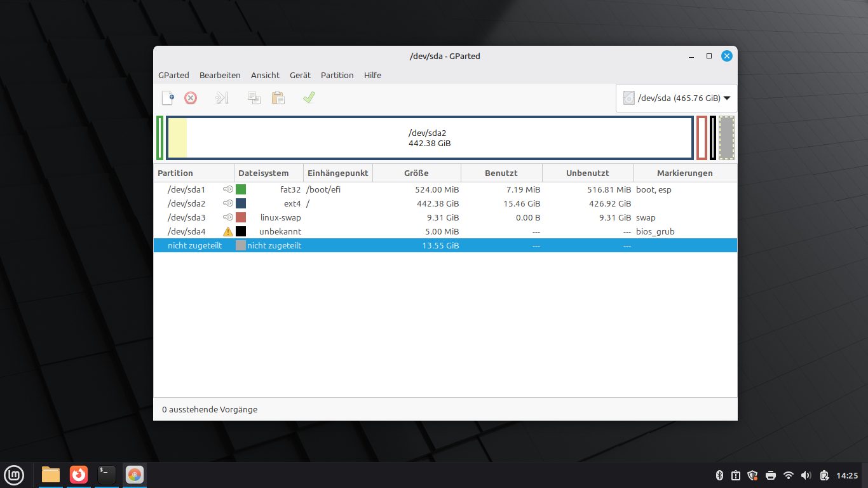Image resolution: width=868 pixels, height=488 pixels.
Task: Open the Linux Mint start menu
Action: [14, 475]
